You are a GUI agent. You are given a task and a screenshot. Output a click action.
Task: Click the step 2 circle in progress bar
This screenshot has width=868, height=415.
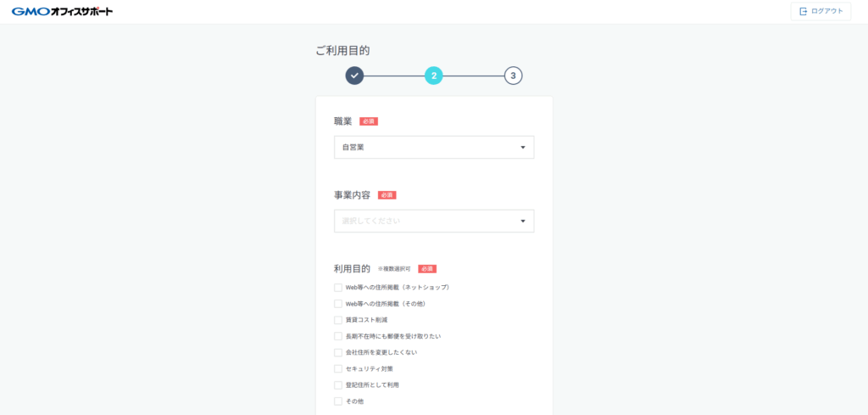coord(434,76)
